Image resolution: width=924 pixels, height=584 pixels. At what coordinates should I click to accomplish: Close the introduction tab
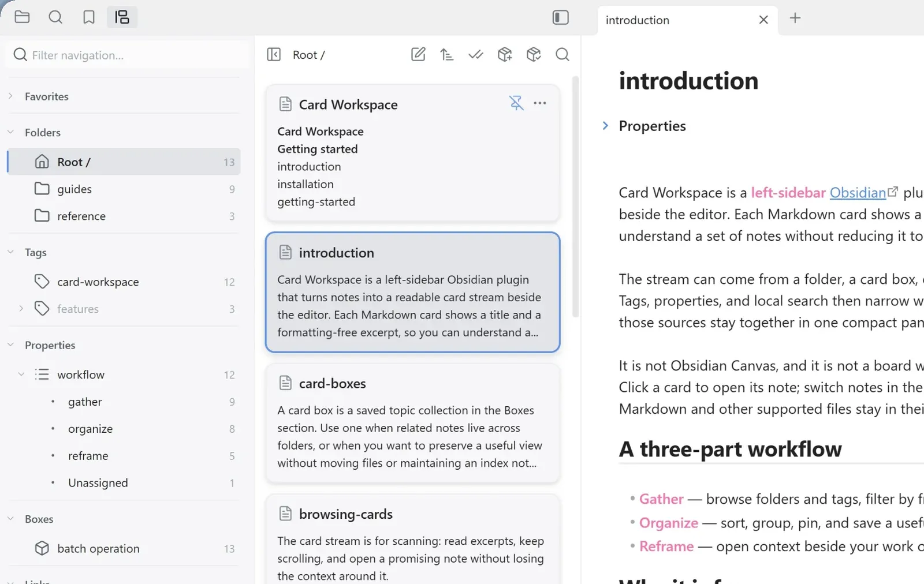tap(763, 20)
